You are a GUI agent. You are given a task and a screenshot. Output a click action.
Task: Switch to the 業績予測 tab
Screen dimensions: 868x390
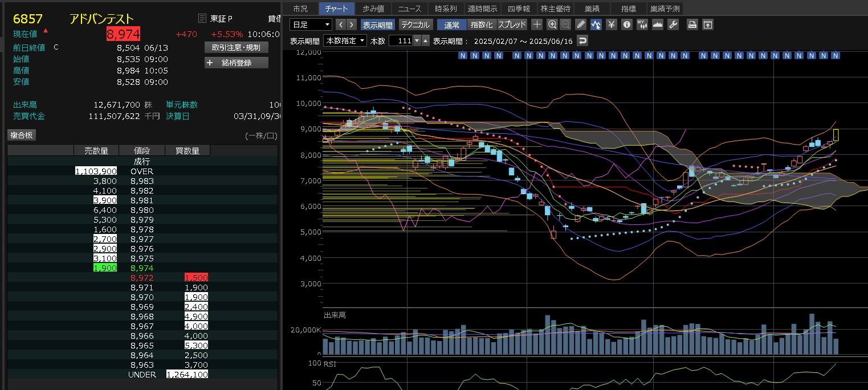pyautogui.click(x=665, y=9)
